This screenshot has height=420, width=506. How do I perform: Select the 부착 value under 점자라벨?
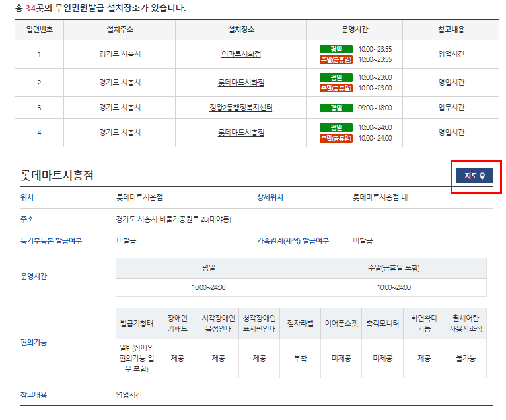[x=300, y=359]
